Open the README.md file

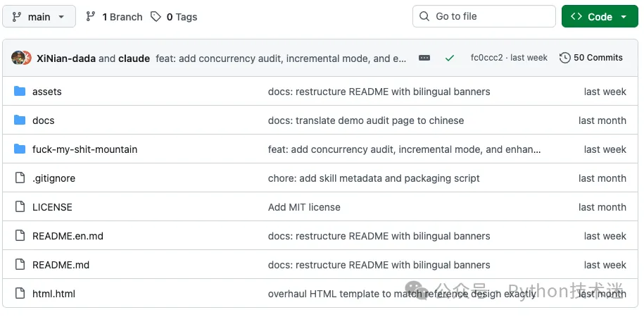click(x=61, y=265)
